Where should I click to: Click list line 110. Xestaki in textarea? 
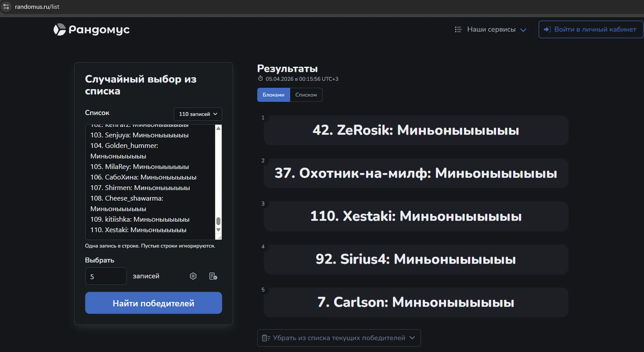(138, 230)
